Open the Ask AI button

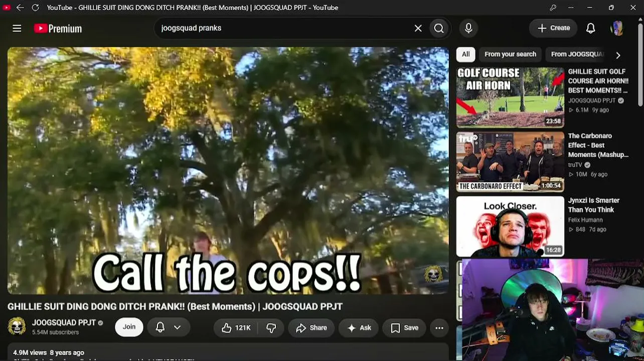click(359, 328)
